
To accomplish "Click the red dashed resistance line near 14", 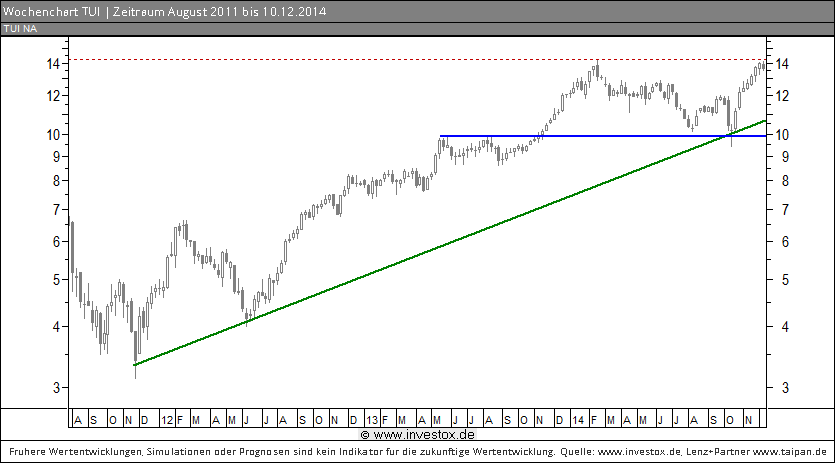I will pyautogui.click(x=417, y=59).
